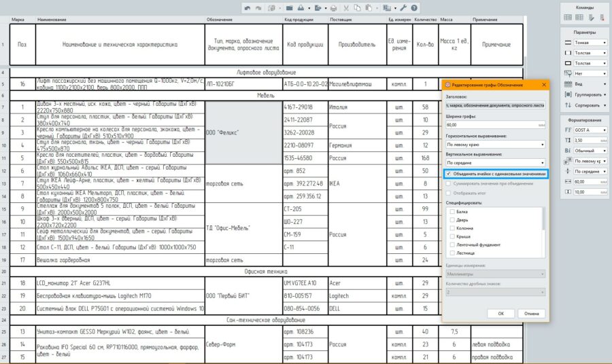Click the table layout icon in toolbar
This screenshot has height=364, width=612.
point(387,7)
